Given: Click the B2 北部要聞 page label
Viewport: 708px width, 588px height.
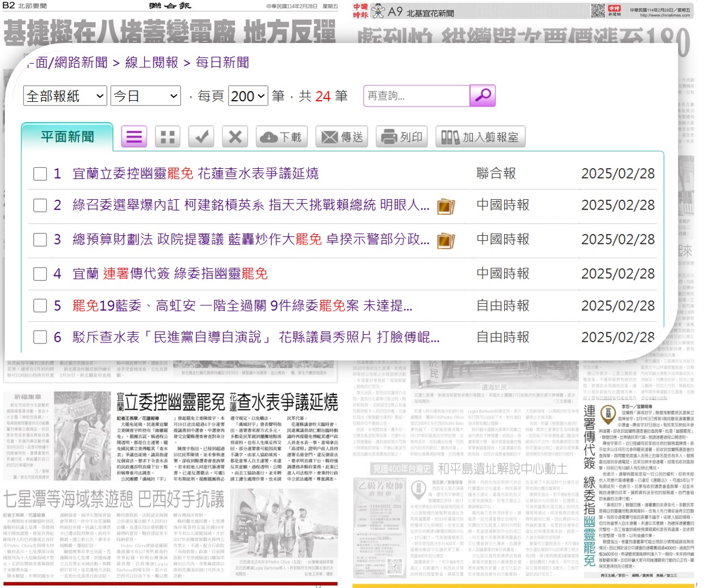Looking at the screenshot, I should click(25, 5).
